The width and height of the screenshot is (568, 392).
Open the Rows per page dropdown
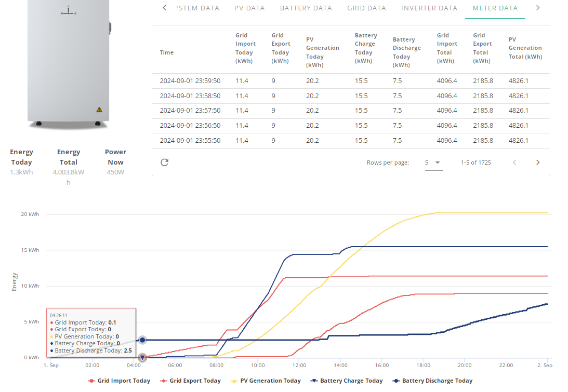433,163
